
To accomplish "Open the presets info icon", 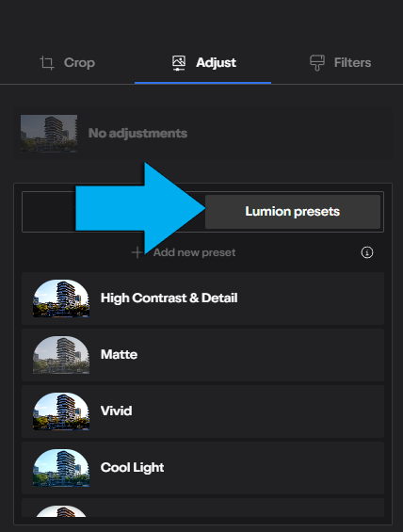I will point(366,252).
